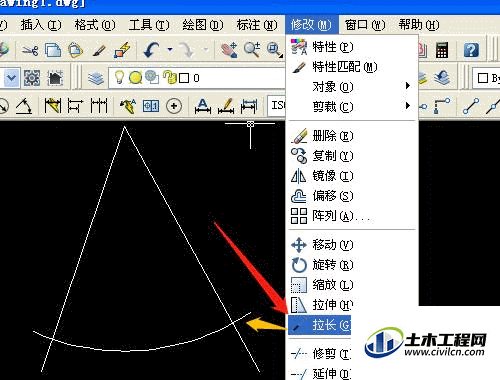Open the ISO dimension style dropdown
500x380 pixels.
277,106
